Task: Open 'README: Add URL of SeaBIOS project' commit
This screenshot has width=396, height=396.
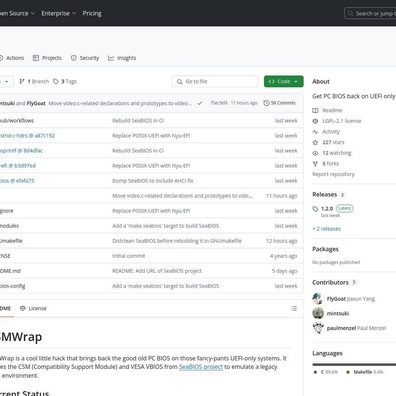Action: click(157, 271)
